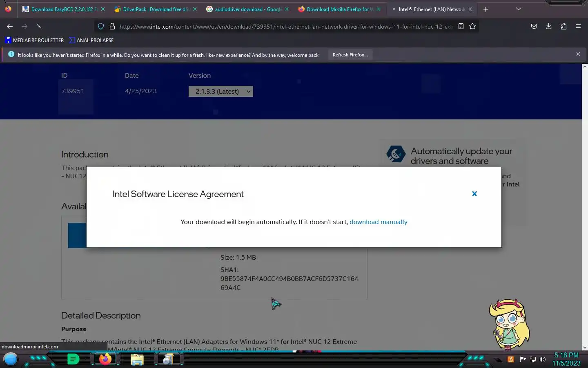Close the Intel Software License Agreement dialog
Screen dimensions: 588x368
pos(474,194)
